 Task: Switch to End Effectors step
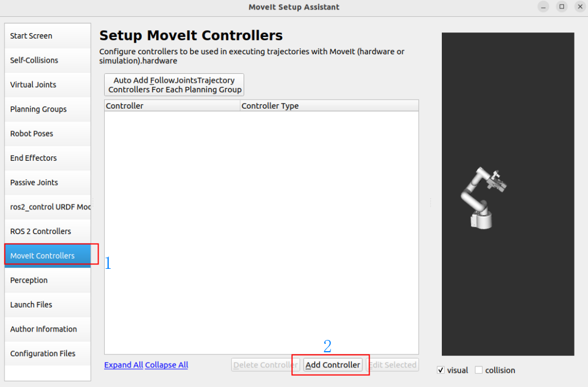pyautogui.click(x=48, y=158)
